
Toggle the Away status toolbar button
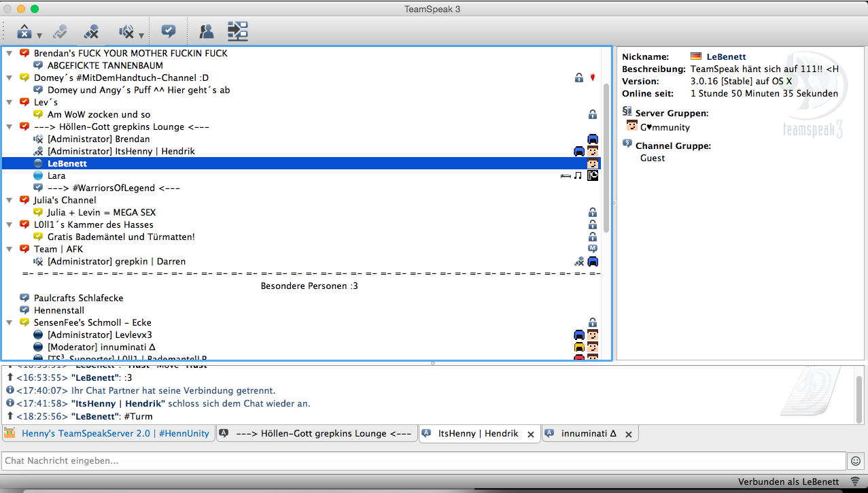(x=24, y=31)
